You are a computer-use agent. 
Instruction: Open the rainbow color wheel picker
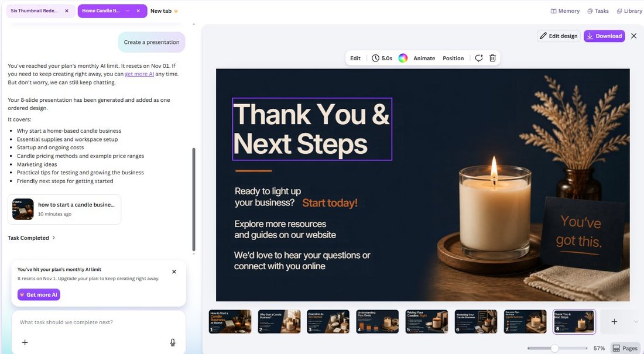click(403, 59)
